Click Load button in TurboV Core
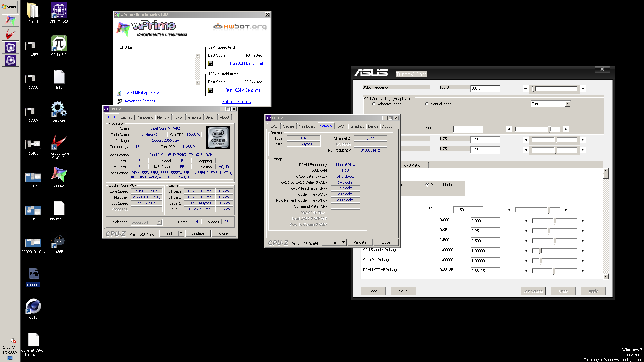 tap(373, 291)
